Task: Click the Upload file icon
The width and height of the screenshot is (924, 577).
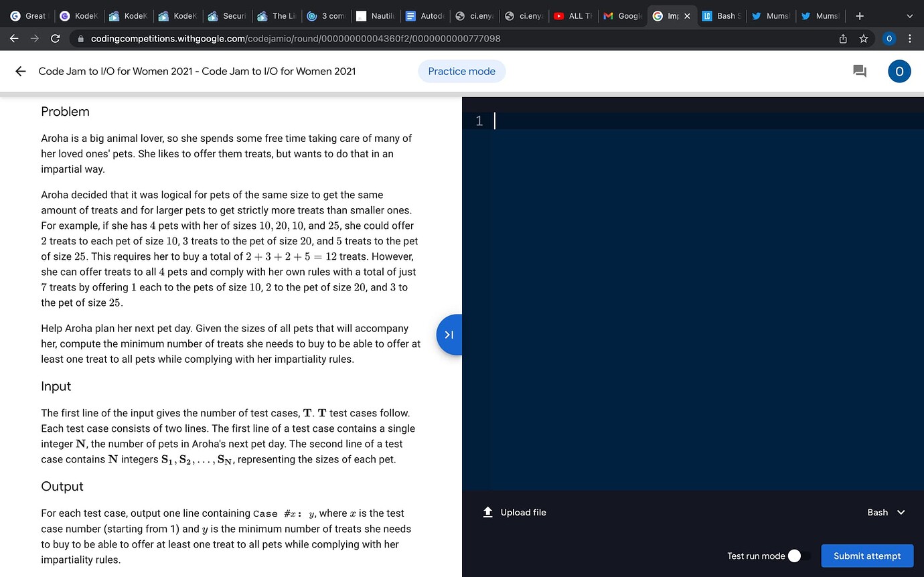Action: tap(487, 512)
